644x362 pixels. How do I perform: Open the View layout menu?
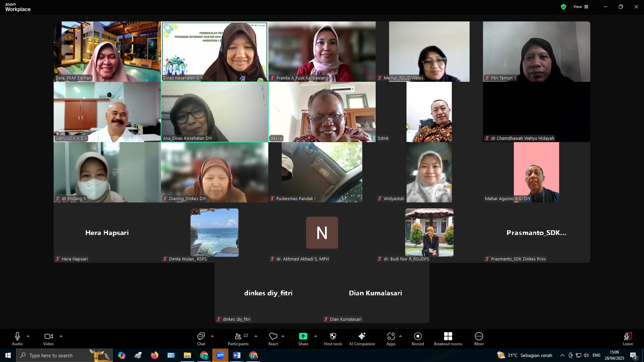tap(581, 7)
